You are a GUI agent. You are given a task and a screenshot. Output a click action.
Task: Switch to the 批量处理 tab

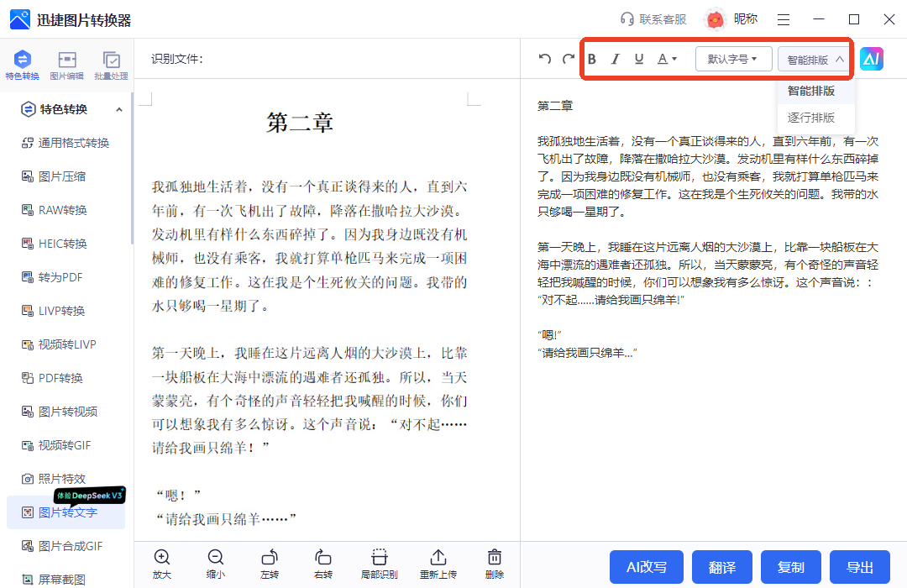pyautogui.click(x=111, y=65)
